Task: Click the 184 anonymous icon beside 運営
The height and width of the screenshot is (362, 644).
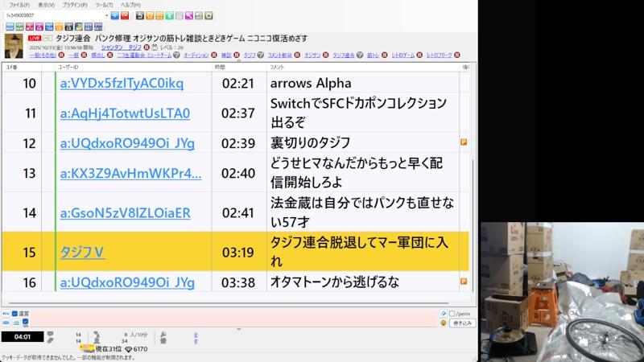Action: tap(6, 314)
